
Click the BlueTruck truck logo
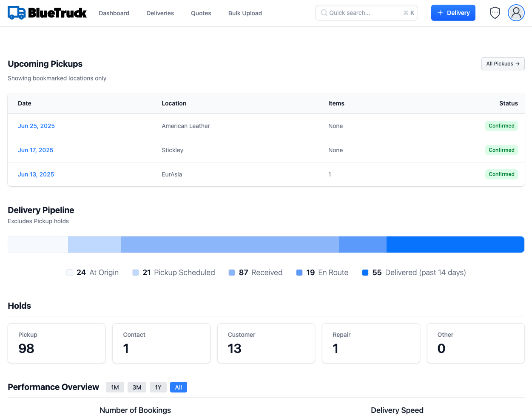[x=17, y=13]
